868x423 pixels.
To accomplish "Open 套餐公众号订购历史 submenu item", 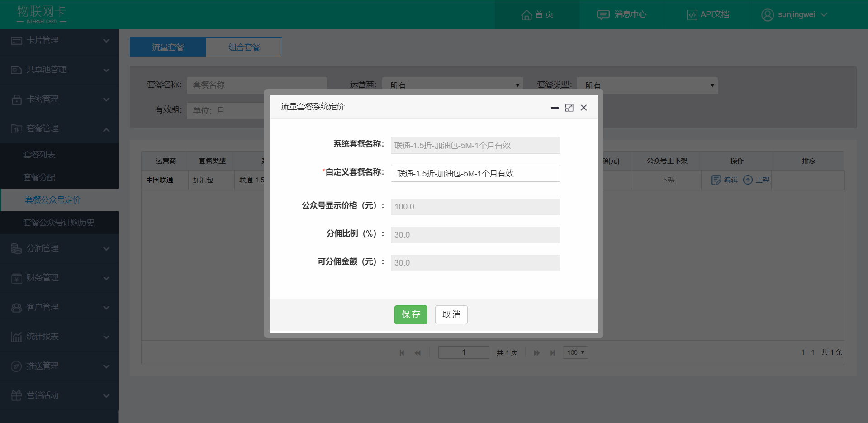I will (59, 223).
